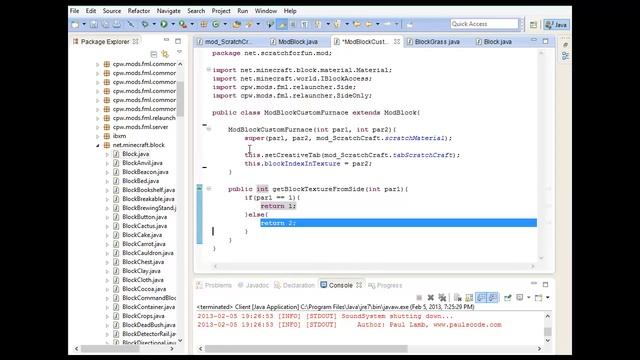Open the Run button dropdown arrow
This screenshot has height=360, width=640.
pyautogui.click(x=173, y=24)
